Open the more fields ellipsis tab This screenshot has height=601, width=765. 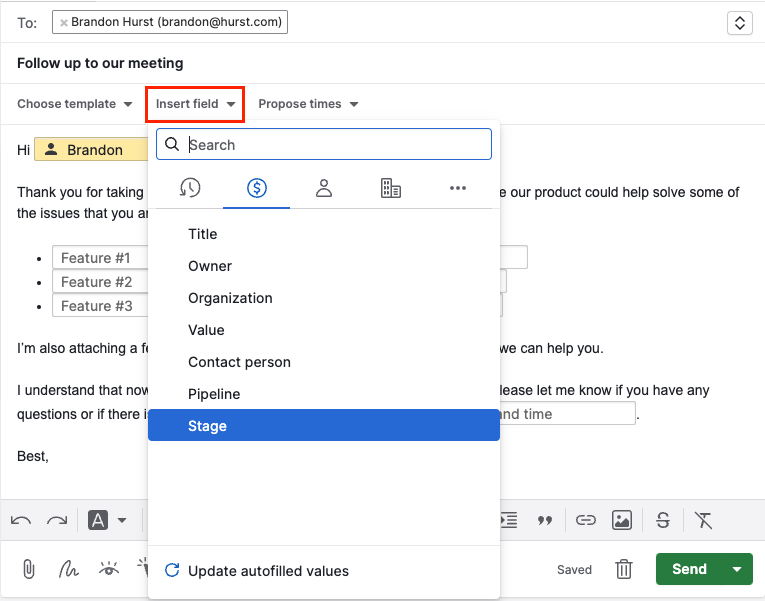pyautogui.click(x=458, y=188)
